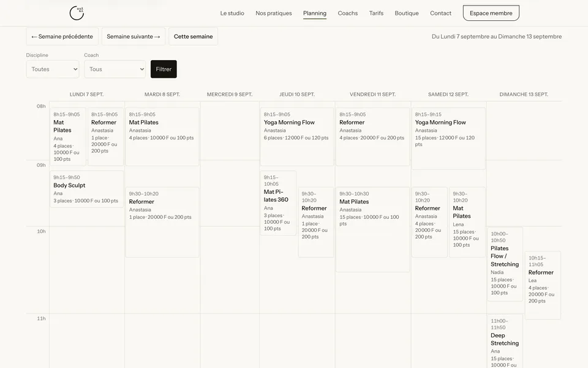The width and height of the screenshot is (588, 368).
Task: Open the Coachs page
Action: click(x=348, y=13)
